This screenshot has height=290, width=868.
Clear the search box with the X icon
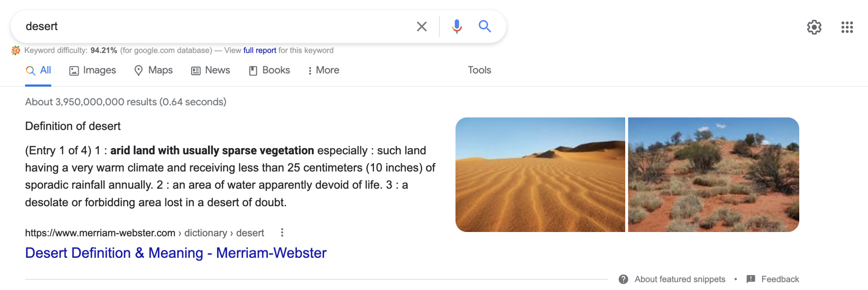pyautogui.click(x=422, y=27)
